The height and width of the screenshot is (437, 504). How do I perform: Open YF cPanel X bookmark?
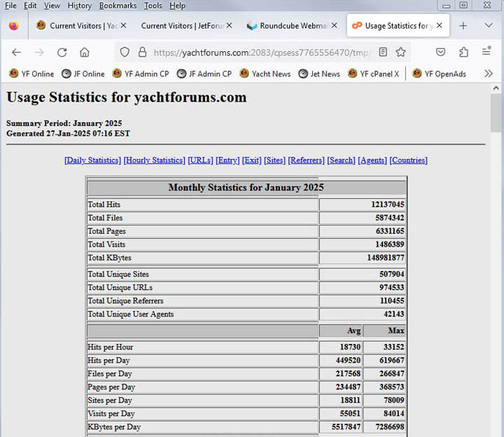(x=374, y=74)
